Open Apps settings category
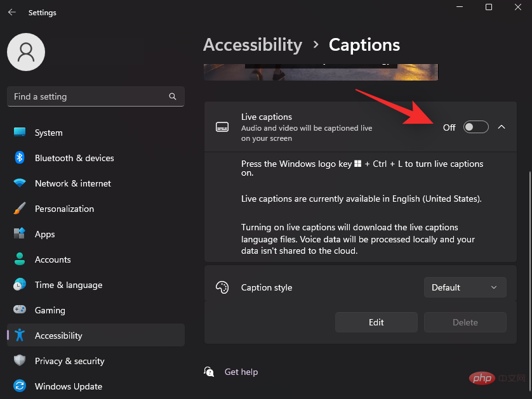 tap(96, 234)
